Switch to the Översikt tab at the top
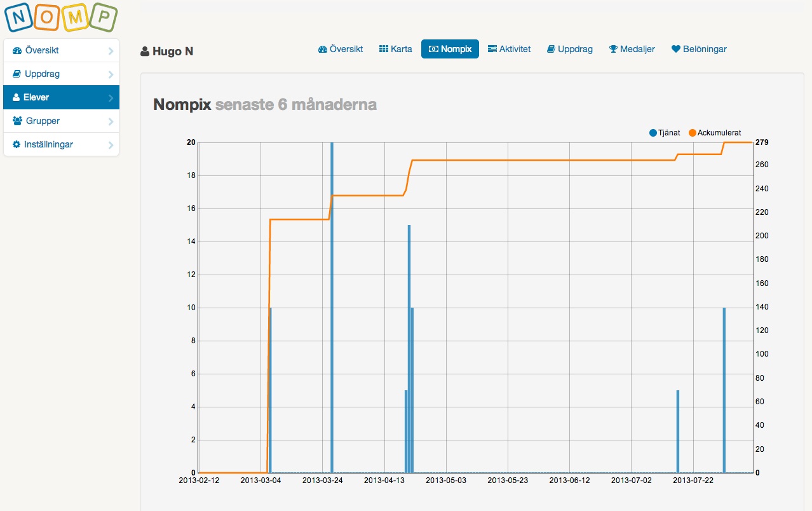The width and height of the screenshot is (812, 511). pos(341,48)
